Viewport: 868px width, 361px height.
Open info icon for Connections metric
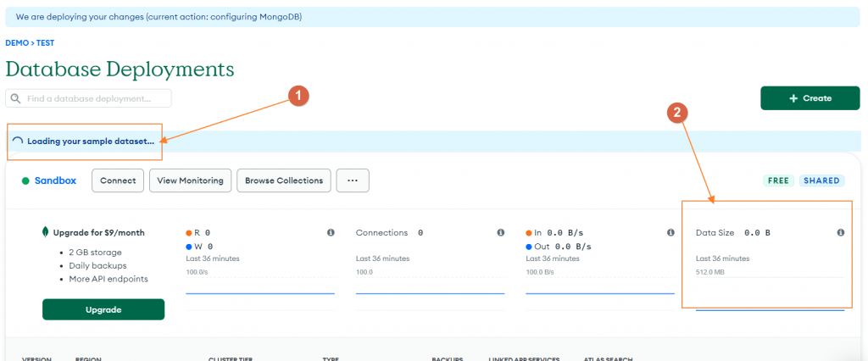pos(500,232)
